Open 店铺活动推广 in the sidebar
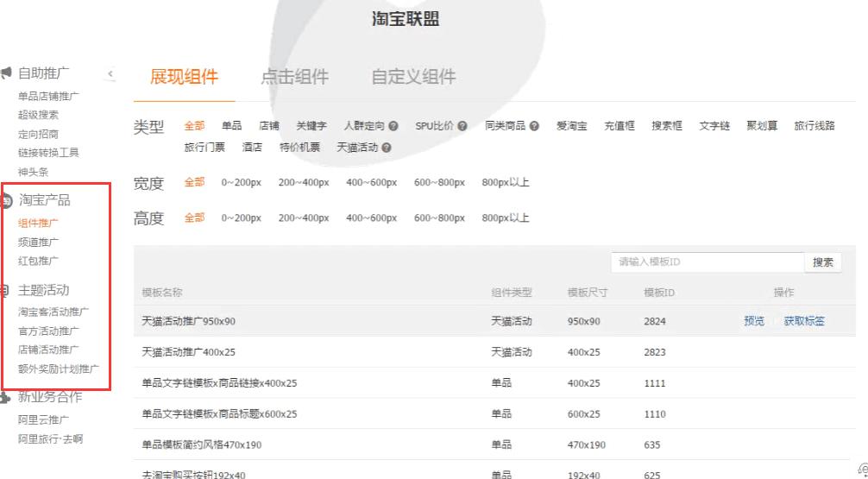 tap(48, 350)
